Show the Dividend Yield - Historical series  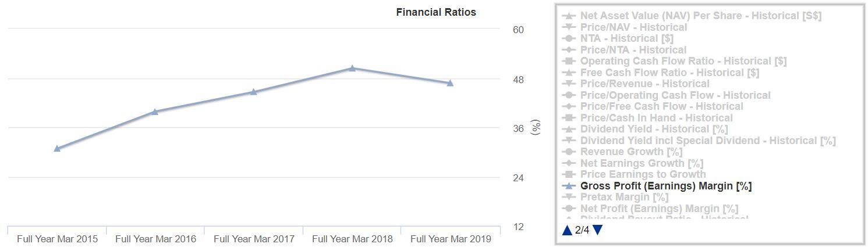[654, 129]
